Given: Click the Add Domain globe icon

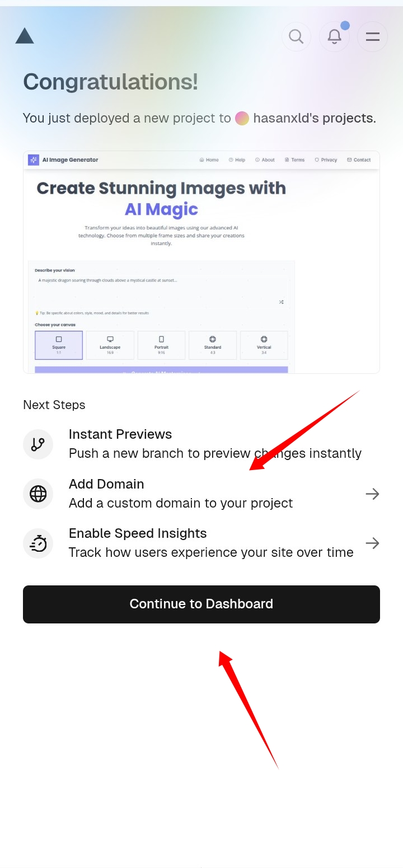Looking at the screenshot, I should click(38, 494).
